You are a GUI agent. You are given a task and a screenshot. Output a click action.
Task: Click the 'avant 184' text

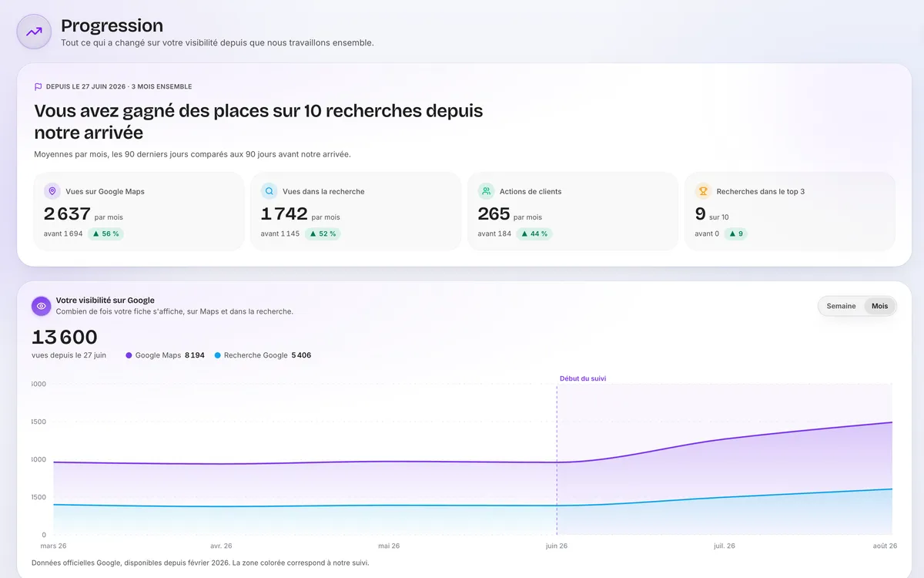pos(494,234)
